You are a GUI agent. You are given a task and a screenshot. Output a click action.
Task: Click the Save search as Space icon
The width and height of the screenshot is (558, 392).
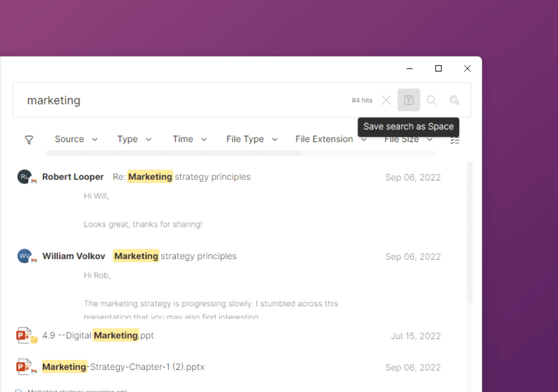[x=408, y=100]
